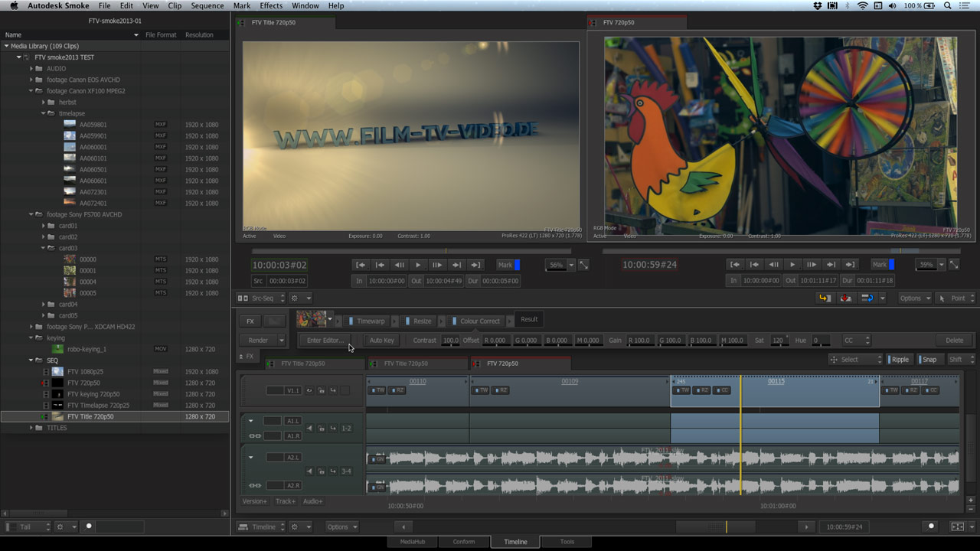The image size is (980, 551).
Task: Toggle source viewer fullscreen diagonal arrow icon
Action: point(583,265)
